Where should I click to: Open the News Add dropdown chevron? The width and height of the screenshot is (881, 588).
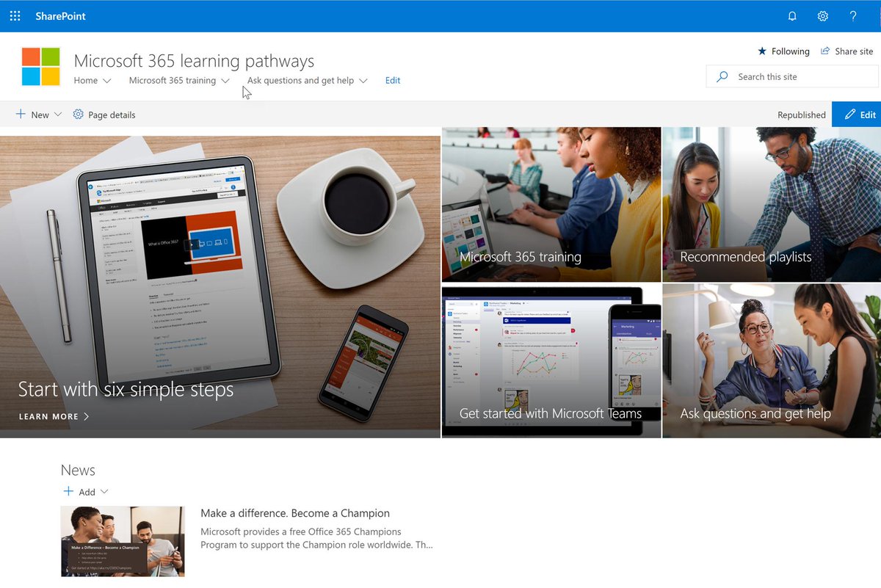[104, 492]
